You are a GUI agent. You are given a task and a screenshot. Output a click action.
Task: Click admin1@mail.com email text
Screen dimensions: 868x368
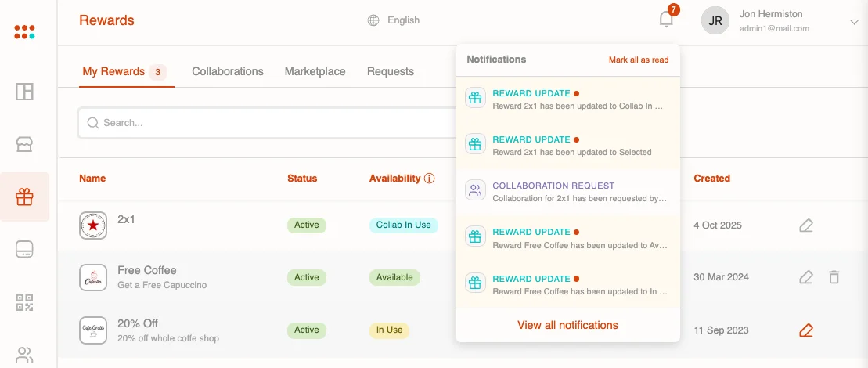click(x=774, y=28)
